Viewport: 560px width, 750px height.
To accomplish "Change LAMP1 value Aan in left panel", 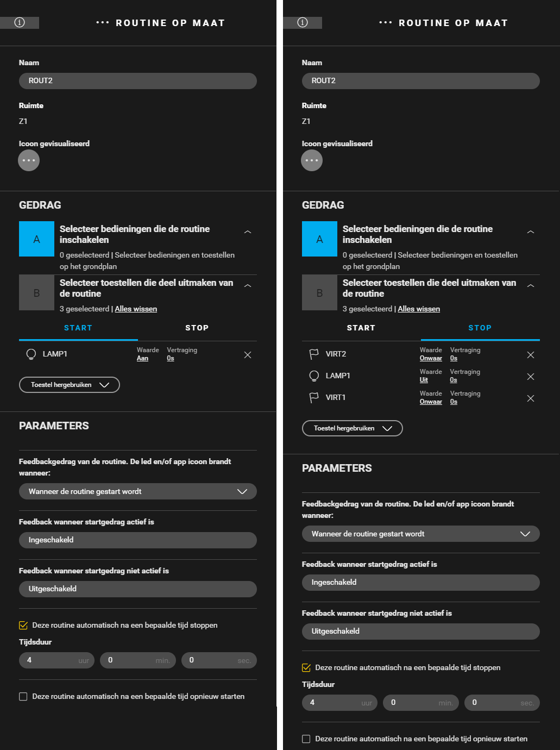I will [142, 358].
